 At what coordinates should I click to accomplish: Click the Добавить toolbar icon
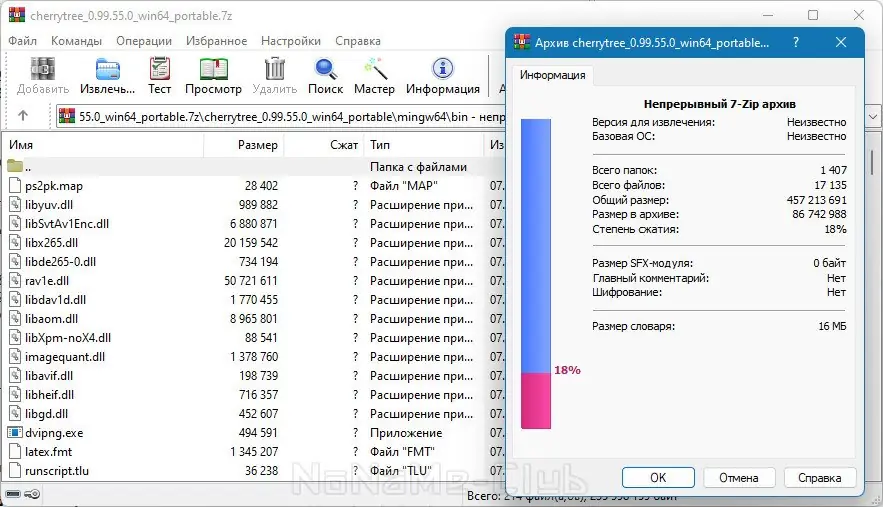click(x=43, y=69)
